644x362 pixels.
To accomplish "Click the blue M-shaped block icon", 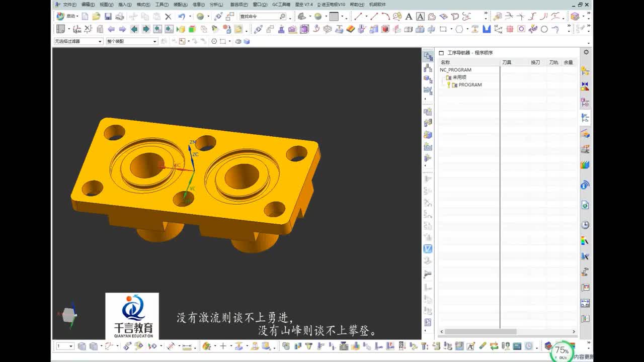I will coord(487,29).
